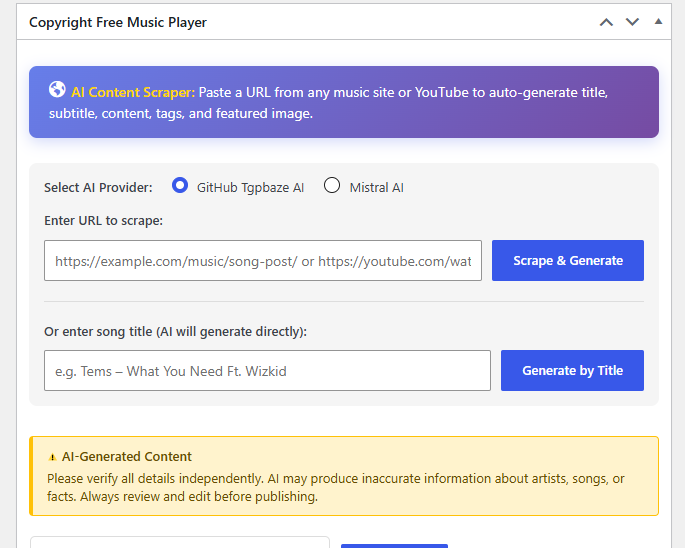Click the 'AI-Generated Content' notice heading
Screen dimensions: 685x548
click(127, 457)
